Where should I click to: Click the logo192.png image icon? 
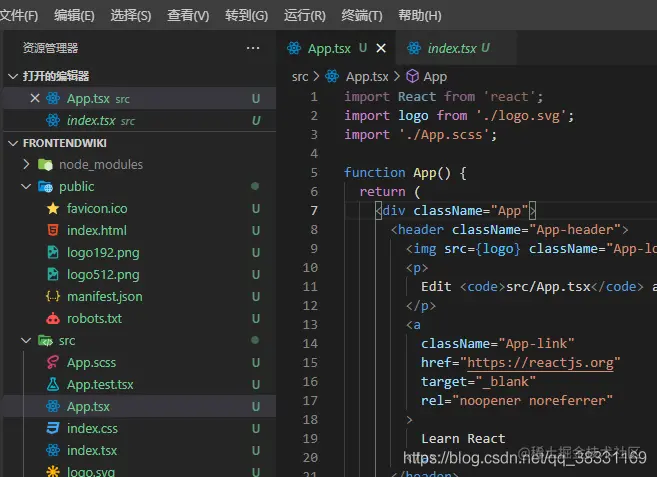click(x=53, y=252)
